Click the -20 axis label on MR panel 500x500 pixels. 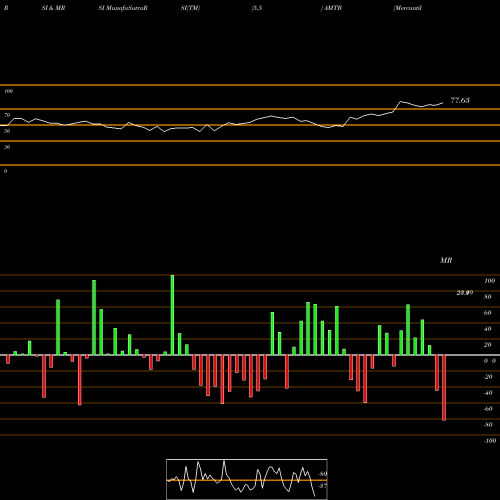488,377
